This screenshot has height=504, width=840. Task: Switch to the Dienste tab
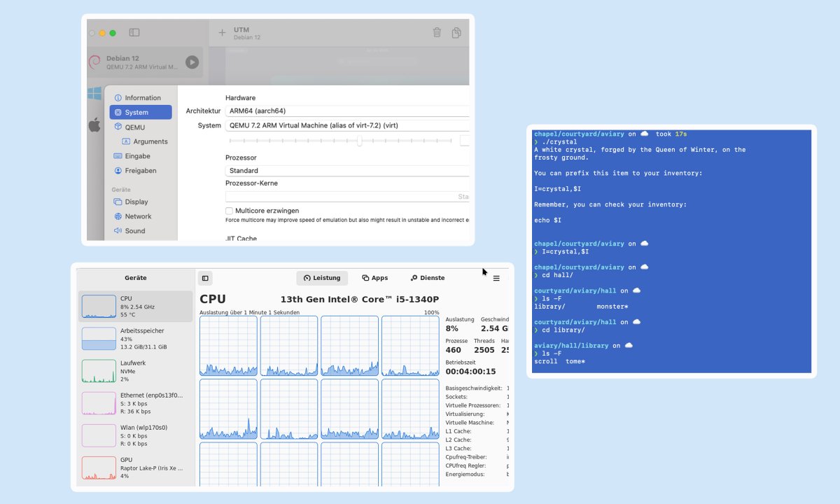pos(427,278)
